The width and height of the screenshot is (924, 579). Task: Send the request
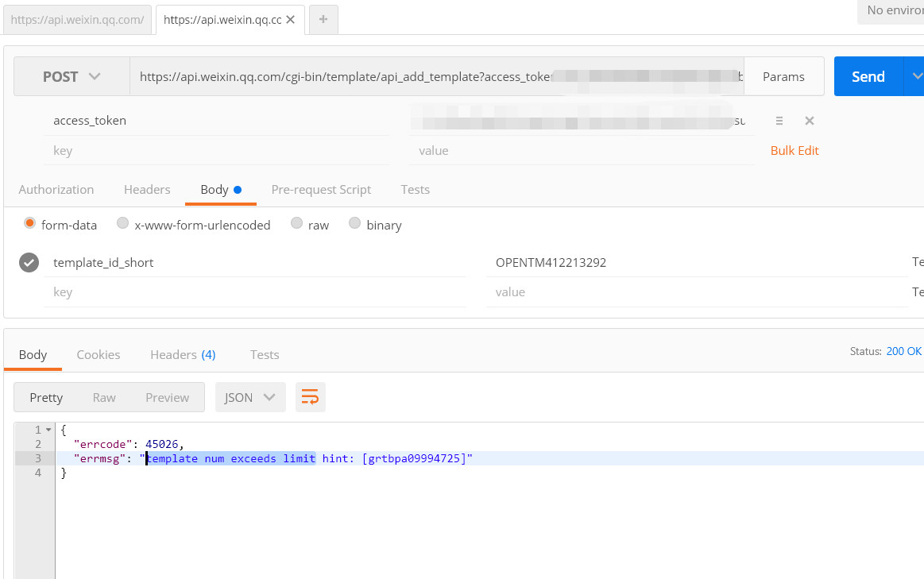click(x=868, y=76)
